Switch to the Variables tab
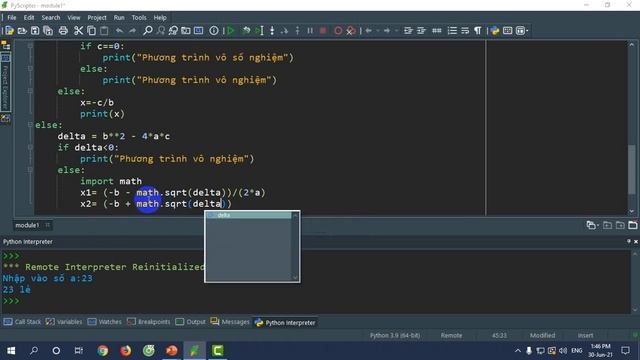This screenshot has height=360, width=640. coord(64,322)
